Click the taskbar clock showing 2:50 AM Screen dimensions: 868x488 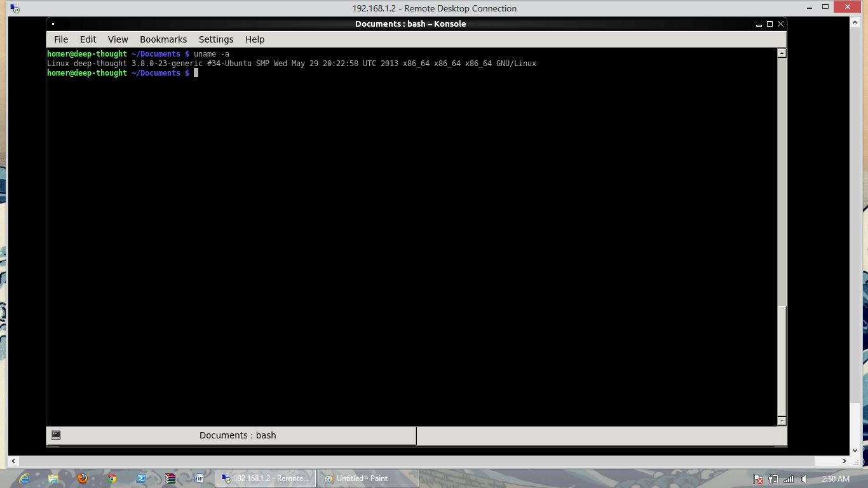coord(835,479)
